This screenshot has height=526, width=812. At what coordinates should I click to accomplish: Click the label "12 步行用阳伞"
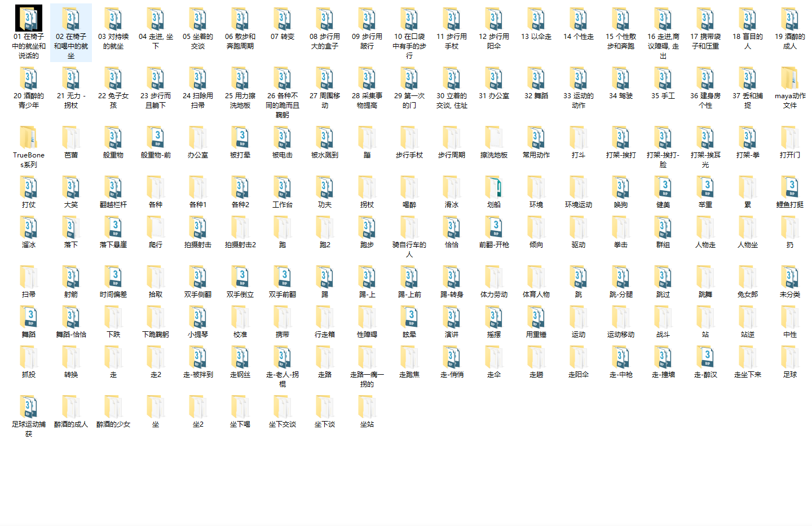pos(494,41)
